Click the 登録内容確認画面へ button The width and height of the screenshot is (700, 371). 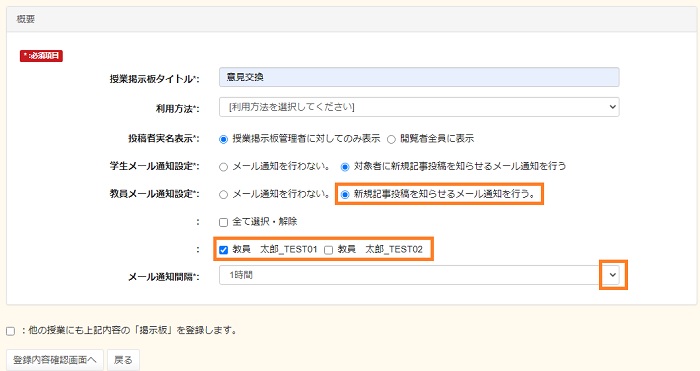point(55,360)
